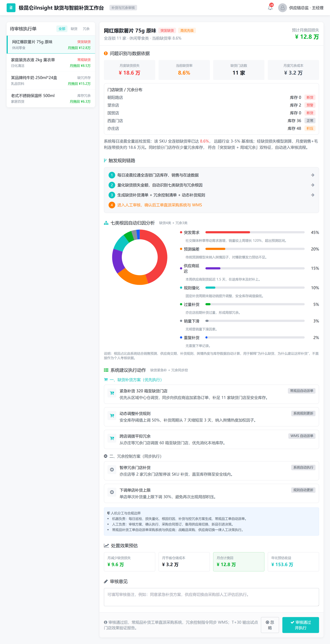Open the 老式不锈钢保温杯 500ml order
330x644 pixels.
tap(51, 99)
